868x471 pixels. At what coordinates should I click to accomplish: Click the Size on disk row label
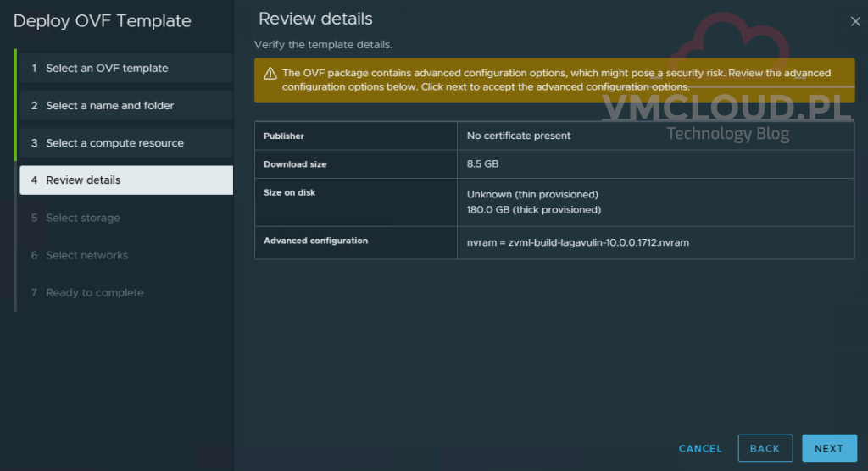click(290, 193)
